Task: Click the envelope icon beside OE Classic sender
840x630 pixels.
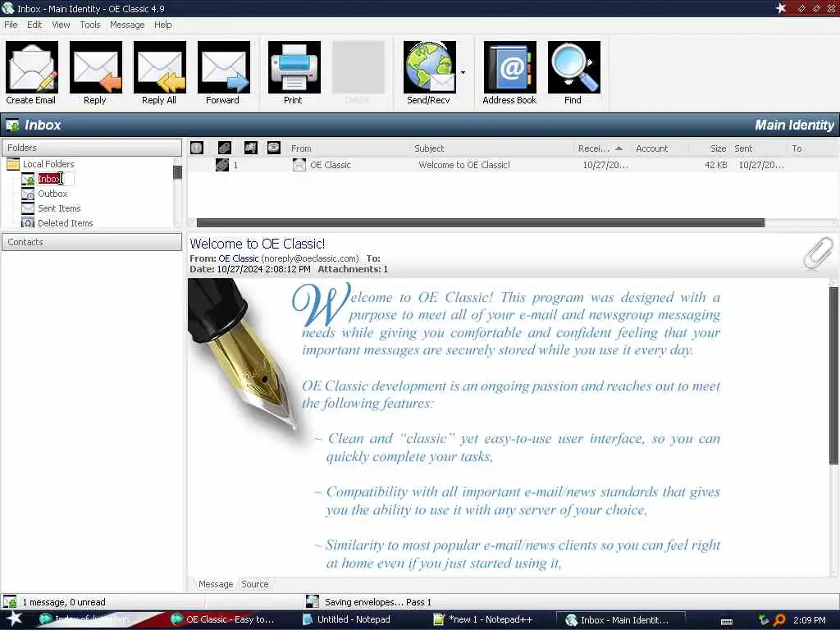Action: click(299, 165)
